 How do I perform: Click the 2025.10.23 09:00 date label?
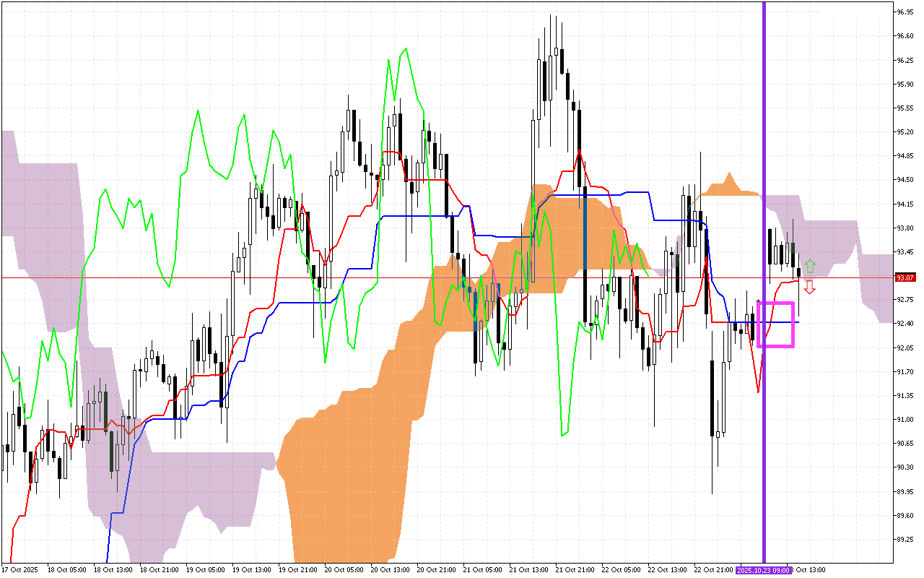(x=763, y=570)
